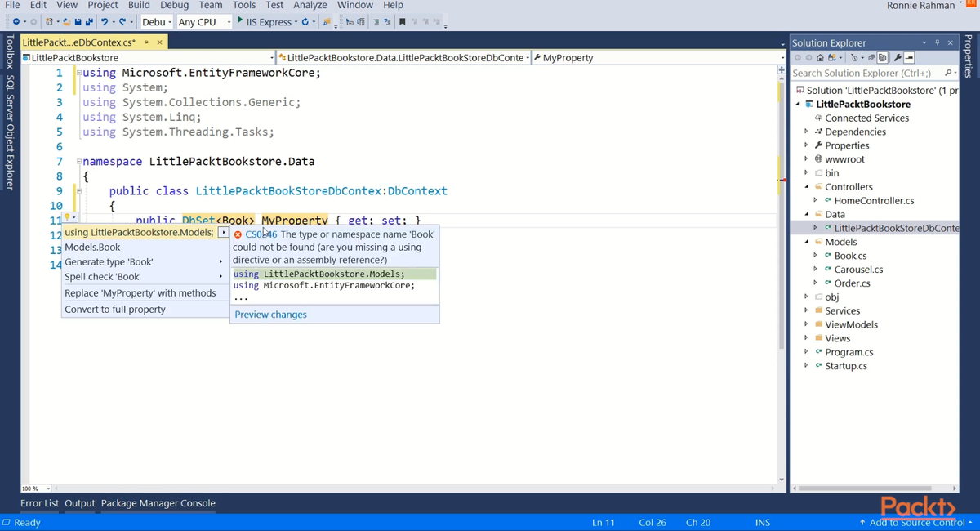Click the Save floppy disk icon
The height and width of the screenshot is (531, 980).
point(78,21)
